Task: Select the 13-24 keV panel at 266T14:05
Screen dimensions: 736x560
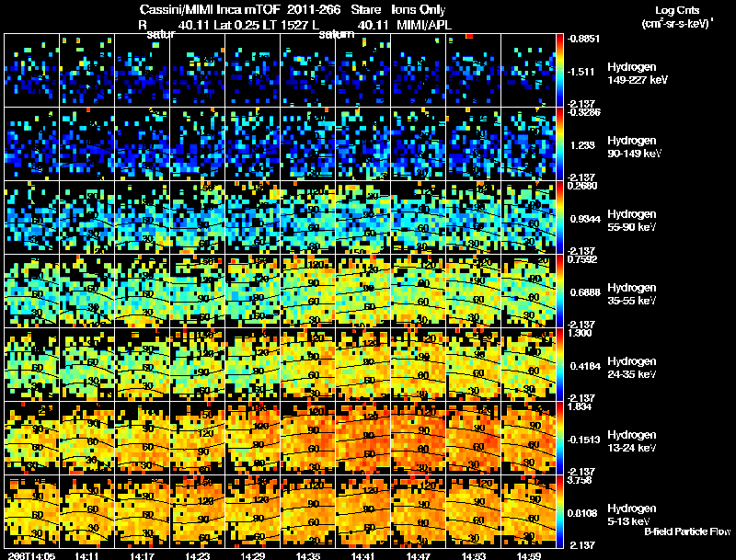Action: tap(32, 439)
